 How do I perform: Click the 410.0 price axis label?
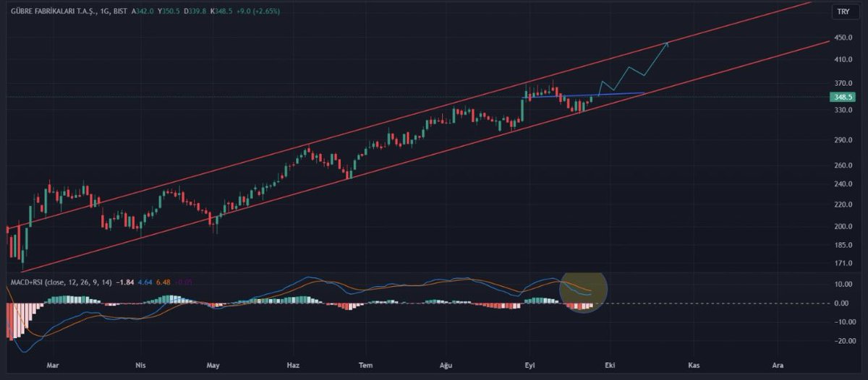click(845, 61)
